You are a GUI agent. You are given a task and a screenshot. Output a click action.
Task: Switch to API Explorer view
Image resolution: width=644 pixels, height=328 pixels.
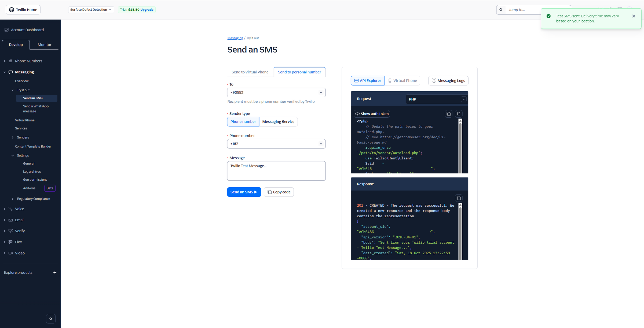pyautogui.click(x=367, y=81)
